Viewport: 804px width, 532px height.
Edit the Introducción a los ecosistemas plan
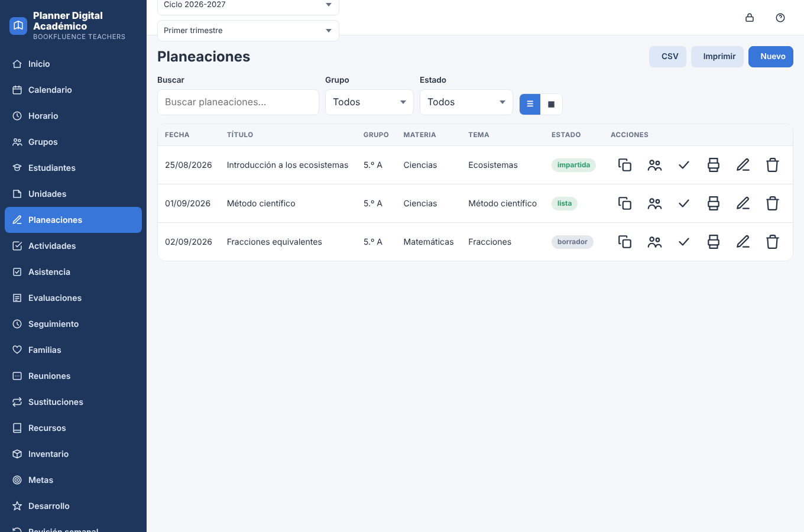pyautogui.click(x=743, y=165)
